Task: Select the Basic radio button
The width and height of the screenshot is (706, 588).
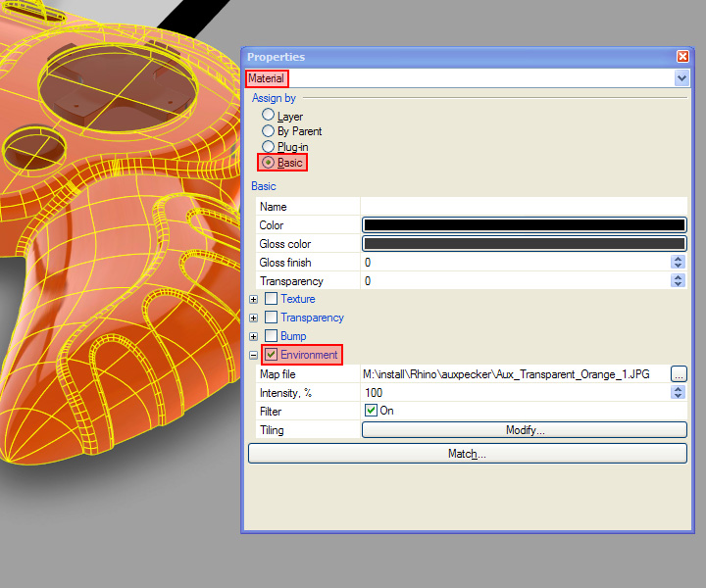Action: [268, 163]
